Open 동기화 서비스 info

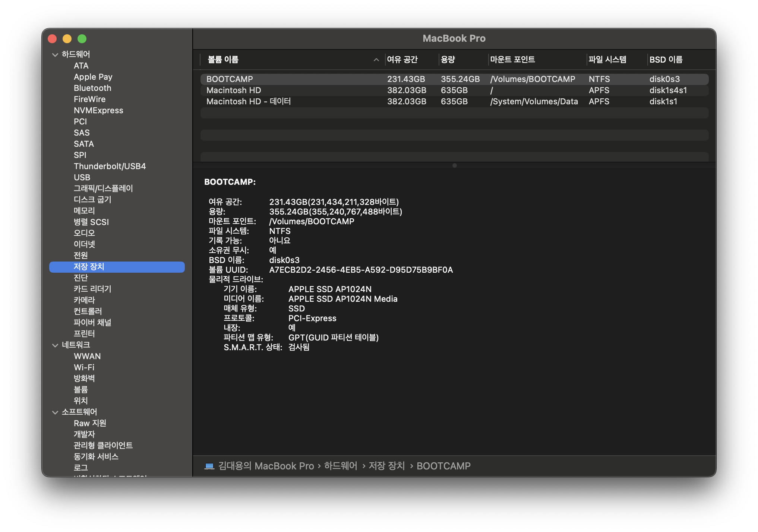96,457
